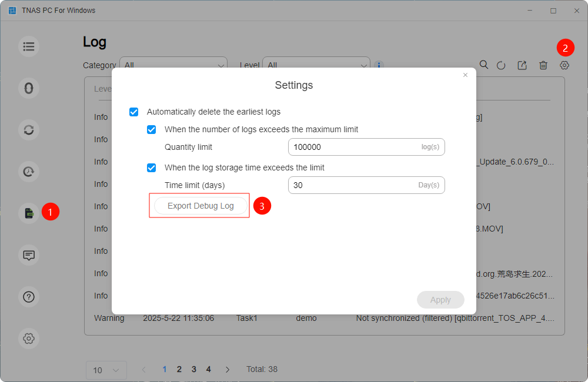
Task: Click the Time limit days field
Action: tap(366, 185)
